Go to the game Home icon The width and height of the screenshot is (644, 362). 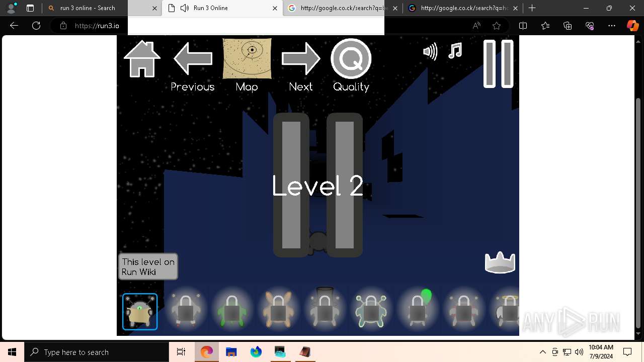pyautogui.click(x=142, y=59)
